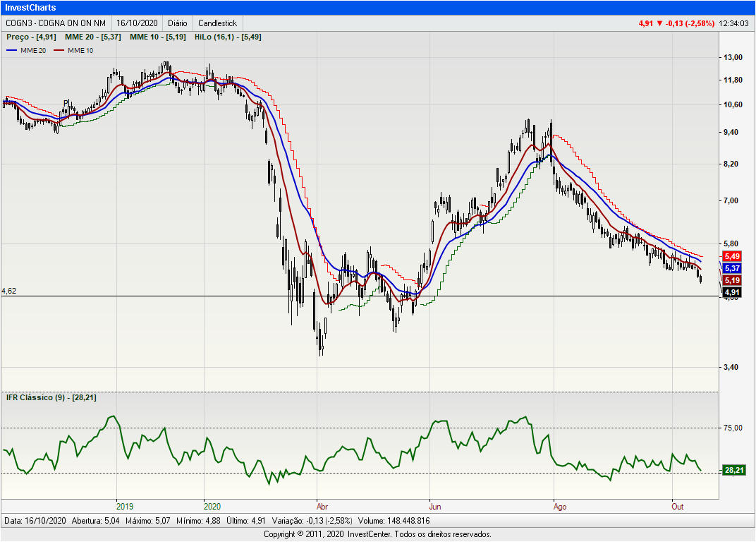The image size is (756, 542).
Task: Click the blue 5,37 price tag
Action: click(x=731, y=268)
